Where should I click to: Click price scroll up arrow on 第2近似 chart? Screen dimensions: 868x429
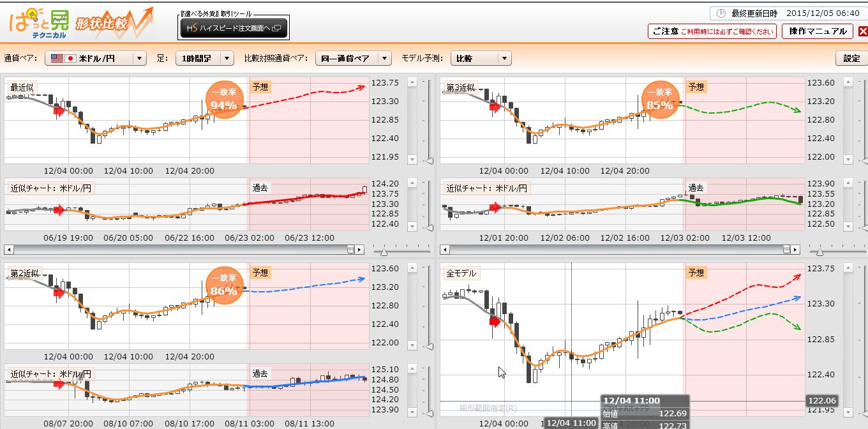click(412, 267)
